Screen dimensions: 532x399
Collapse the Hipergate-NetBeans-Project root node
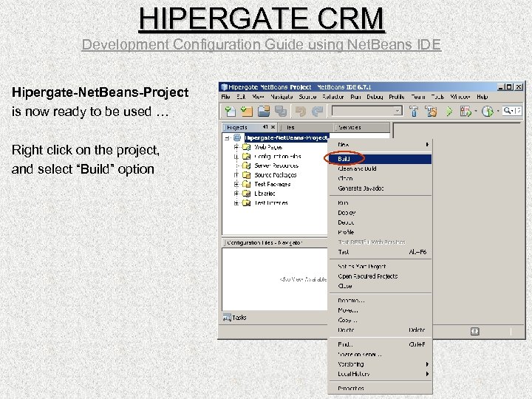click(x=227, y=138)
